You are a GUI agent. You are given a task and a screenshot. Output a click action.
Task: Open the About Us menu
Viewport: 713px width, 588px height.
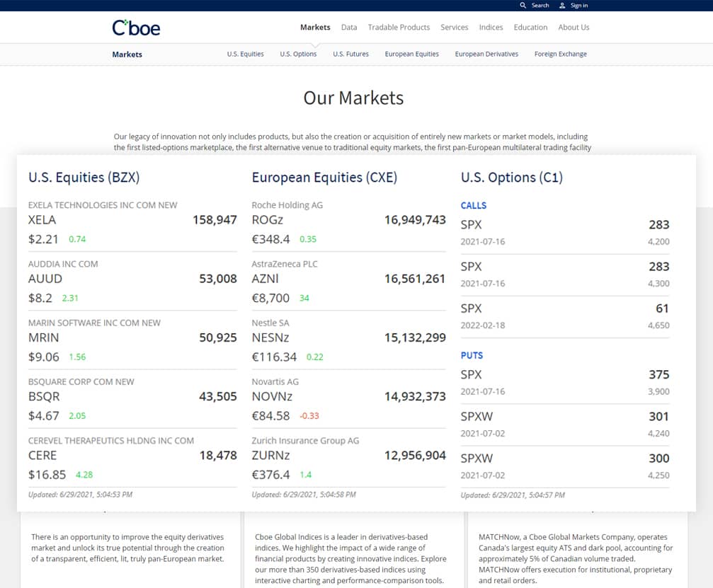(574, 28)
